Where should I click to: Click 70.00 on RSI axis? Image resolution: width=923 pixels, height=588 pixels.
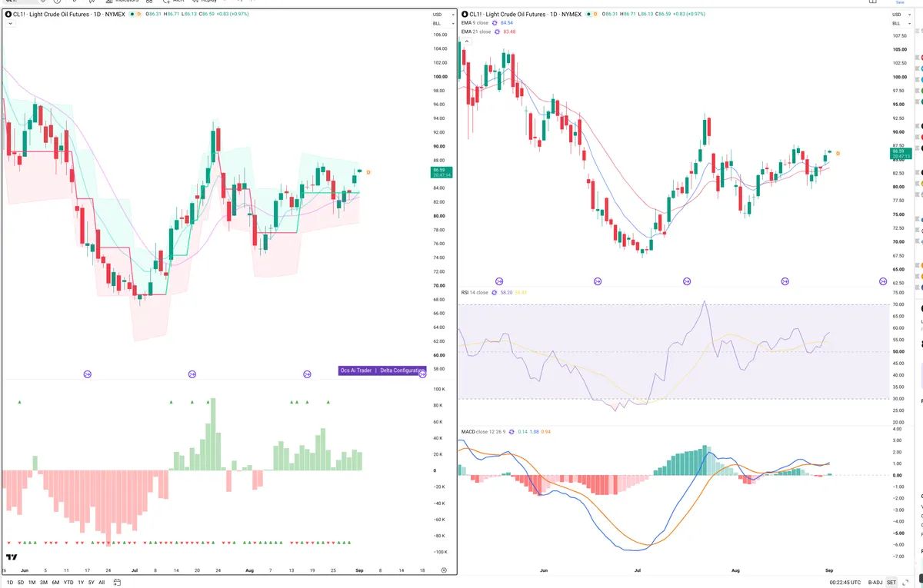click(x=898, y=304)
